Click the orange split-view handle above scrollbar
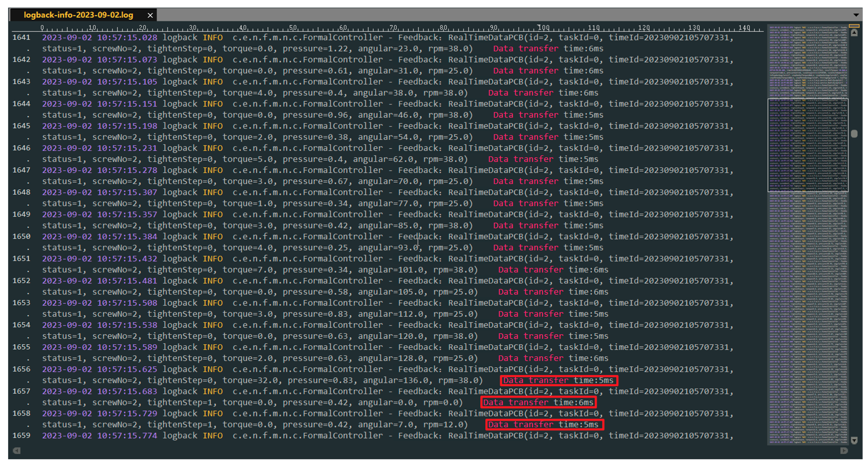The height and width of the screenshot is (466, 868). tap(854, 26)
